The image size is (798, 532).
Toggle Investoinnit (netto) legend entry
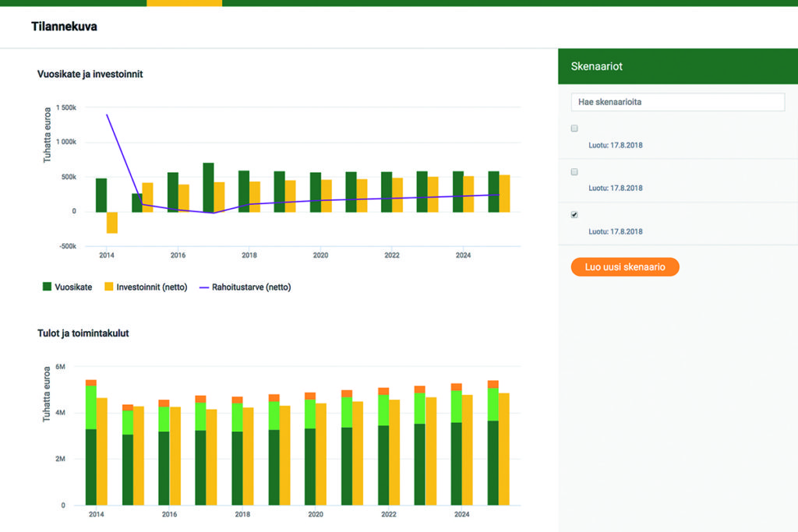pyautogui.click(x=146, y=287)
